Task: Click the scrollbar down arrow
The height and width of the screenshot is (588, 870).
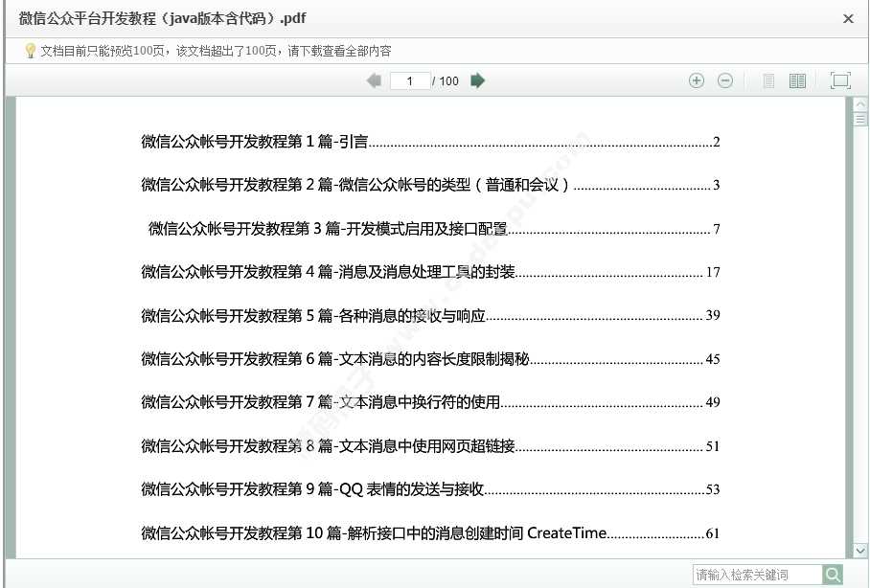Action: tap(860, 551)
